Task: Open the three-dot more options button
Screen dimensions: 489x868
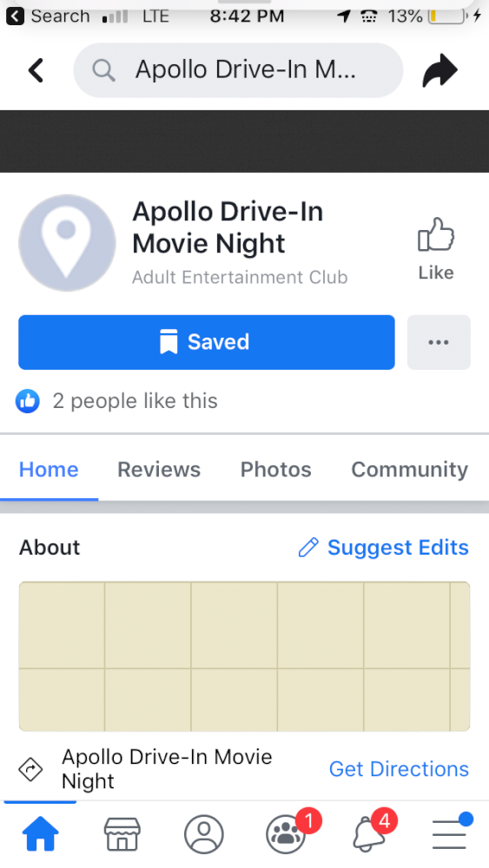Action: (x=439, y=342)
